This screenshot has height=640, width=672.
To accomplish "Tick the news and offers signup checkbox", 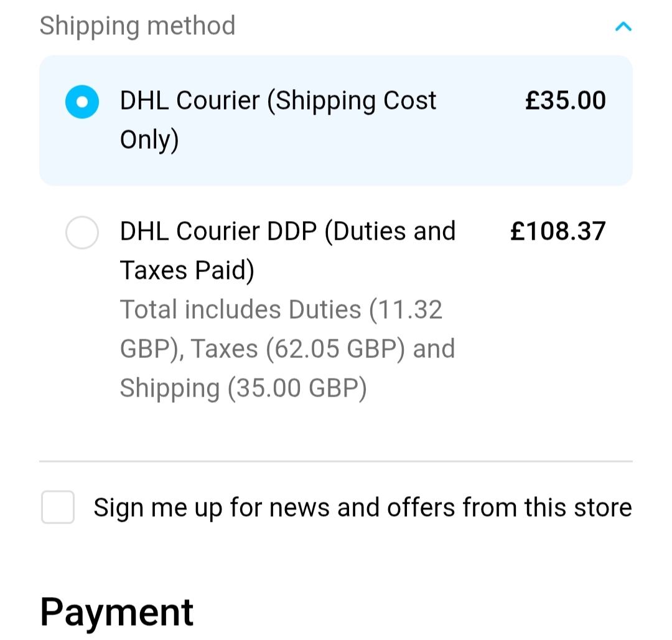I will (58, 507).
